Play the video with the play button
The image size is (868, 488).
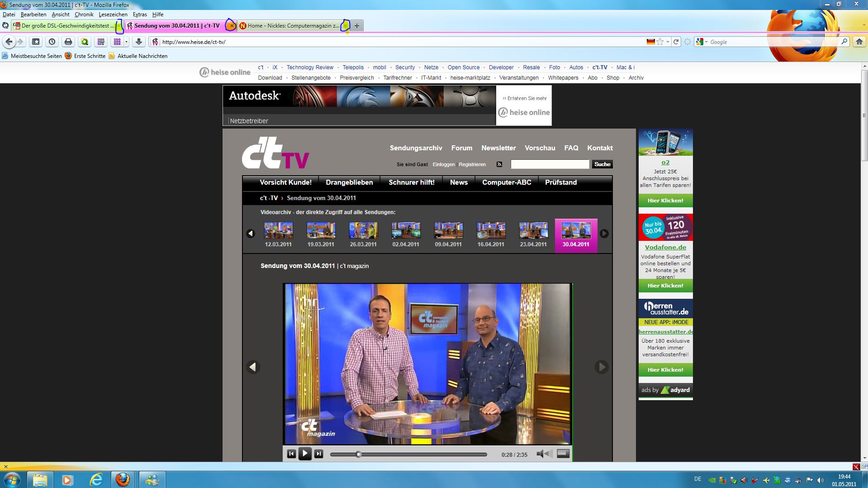pyautogui.click(x=305, y=454)
